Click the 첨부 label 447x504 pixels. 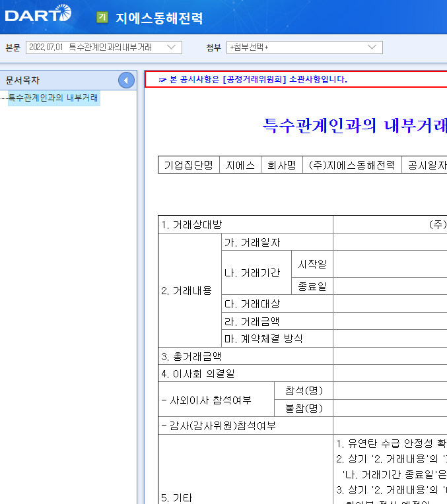point(214,47)
